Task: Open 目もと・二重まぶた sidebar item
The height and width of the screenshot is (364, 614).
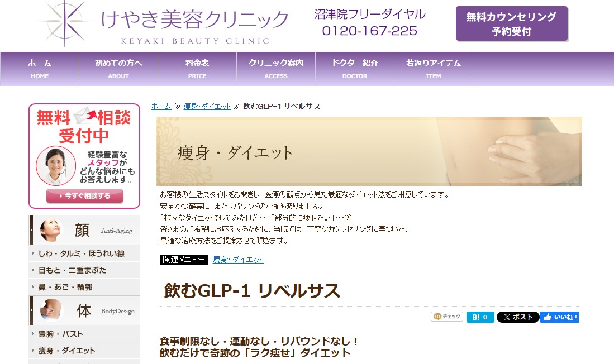Action: pyautogui.click(x=84, y=270)
